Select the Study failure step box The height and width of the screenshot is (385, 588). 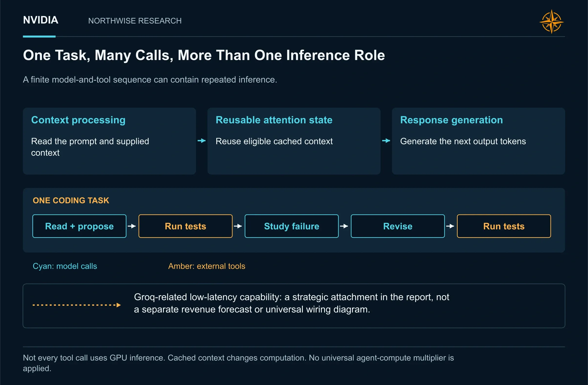pyautogui.click(x=292, y=226)
